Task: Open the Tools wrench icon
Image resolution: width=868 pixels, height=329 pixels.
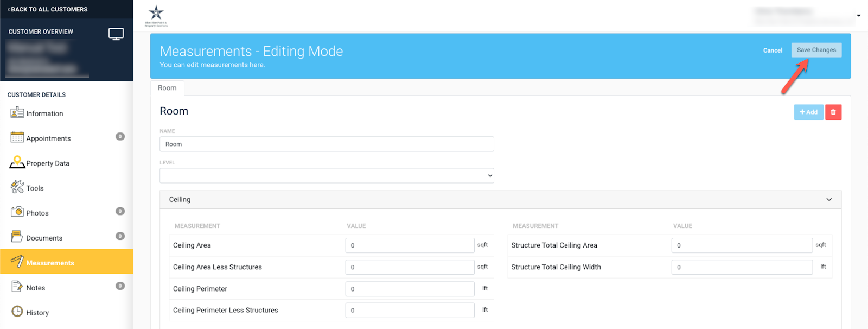Action: pyautogui.click(x=17, y=187)
